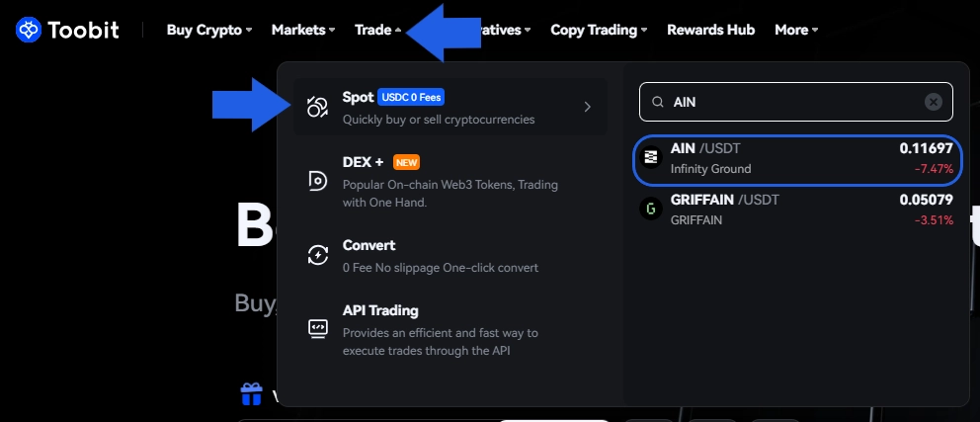Click the DEX+ icon
This screenshot has width=980, height=422.
[x=317, y=179]
